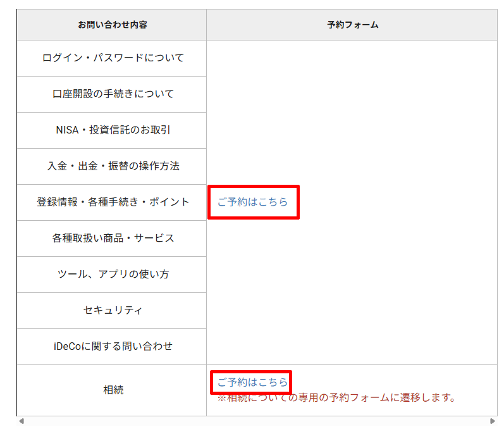This screenshot has width=504, height=429.
Task: Click the 口座開設の手続きについて row
Action: tap(112, 94)
